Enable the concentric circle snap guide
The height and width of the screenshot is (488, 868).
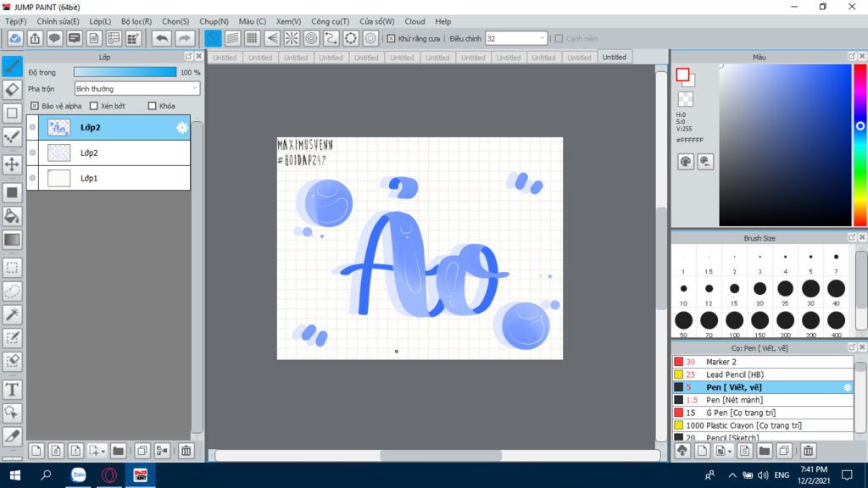(x=312, y=38)
